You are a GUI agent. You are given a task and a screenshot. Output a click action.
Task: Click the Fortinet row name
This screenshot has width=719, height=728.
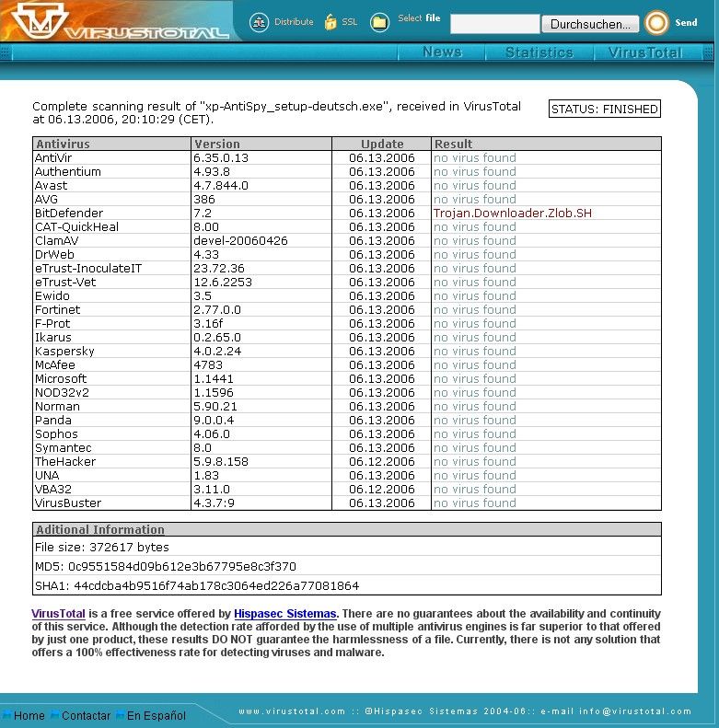click(x=57, y=309)
